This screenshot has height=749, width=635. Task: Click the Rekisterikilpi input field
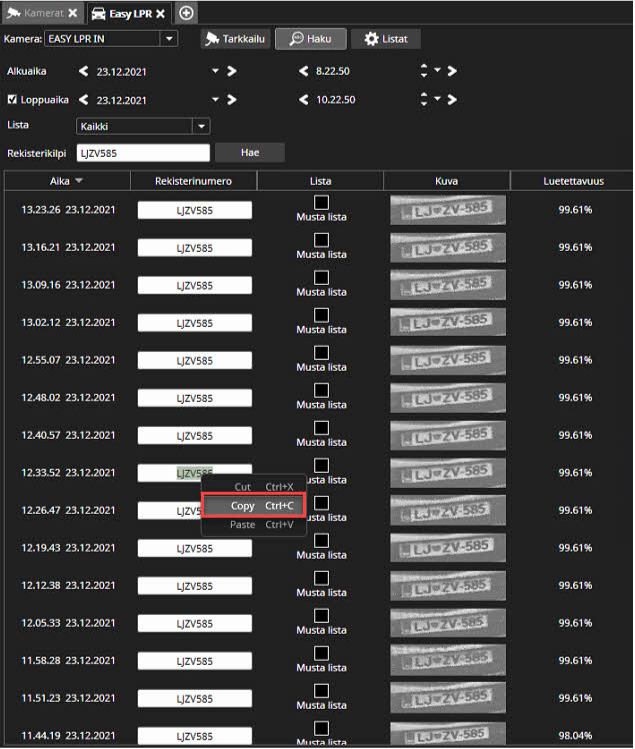tap(143, 153)
